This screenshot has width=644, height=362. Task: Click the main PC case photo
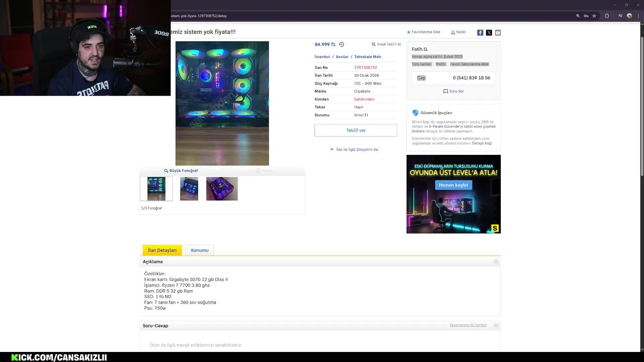coord(222,103)
